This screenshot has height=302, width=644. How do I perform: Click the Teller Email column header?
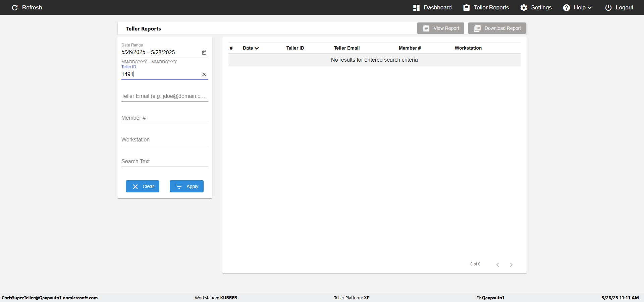(x=347, y=48)
